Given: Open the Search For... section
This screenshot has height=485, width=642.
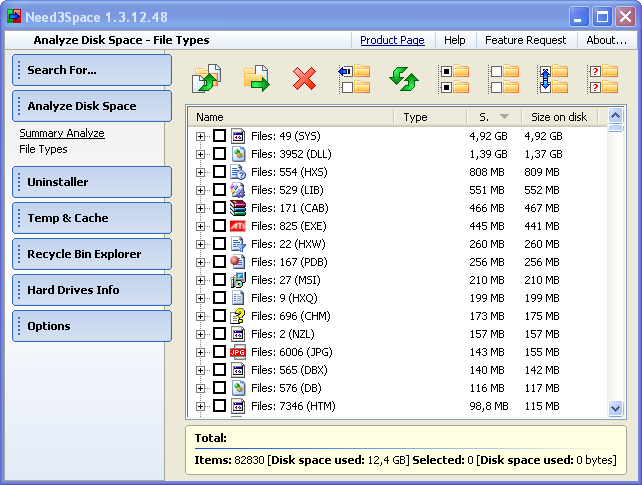Looking at the screenshot, I should tap(92, 70).
